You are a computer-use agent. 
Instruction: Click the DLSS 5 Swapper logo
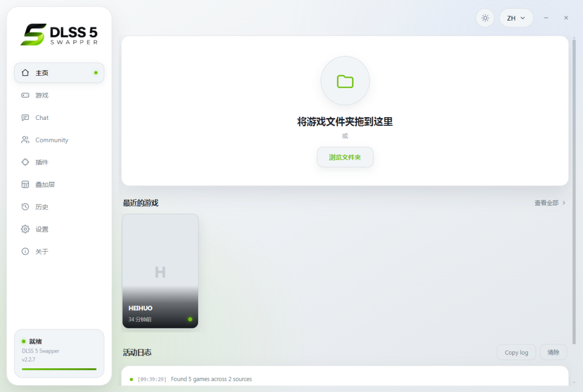pos(59,35)
